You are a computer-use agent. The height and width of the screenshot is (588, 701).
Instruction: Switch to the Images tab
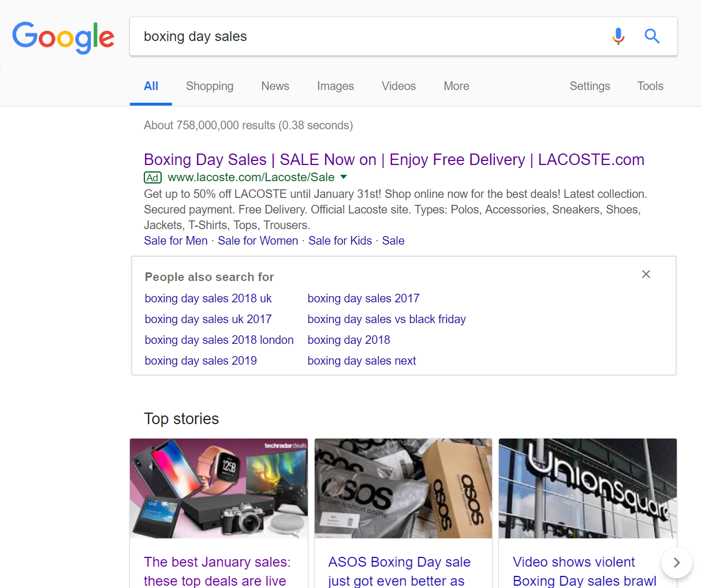click(x=335, y=86)
